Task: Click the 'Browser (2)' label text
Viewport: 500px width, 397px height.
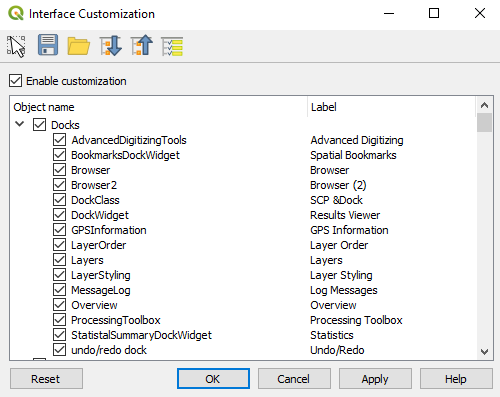Action: pos(338,185)
